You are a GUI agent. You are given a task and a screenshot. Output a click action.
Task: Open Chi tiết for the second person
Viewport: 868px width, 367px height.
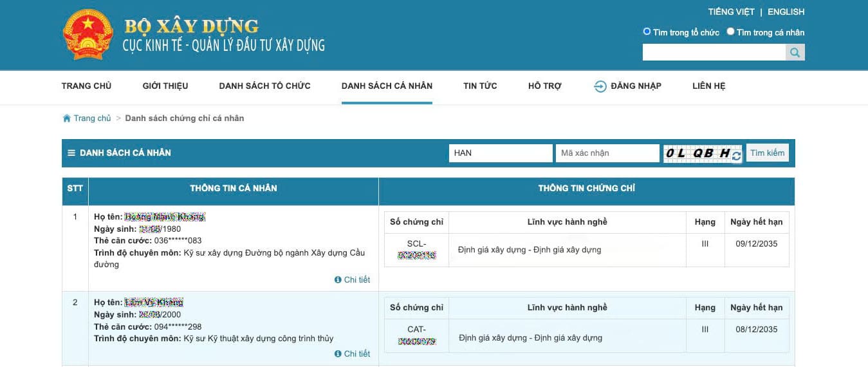tap(353, 354)
